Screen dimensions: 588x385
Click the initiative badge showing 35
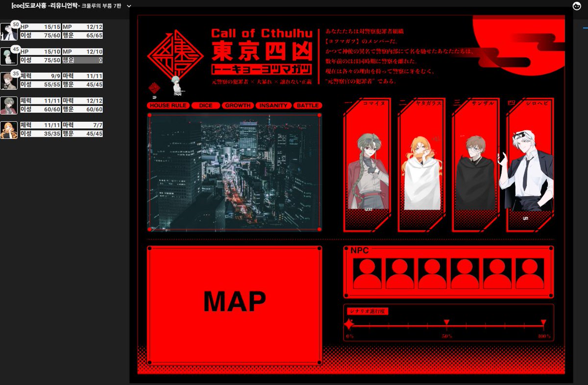click(x=16, y=73)
